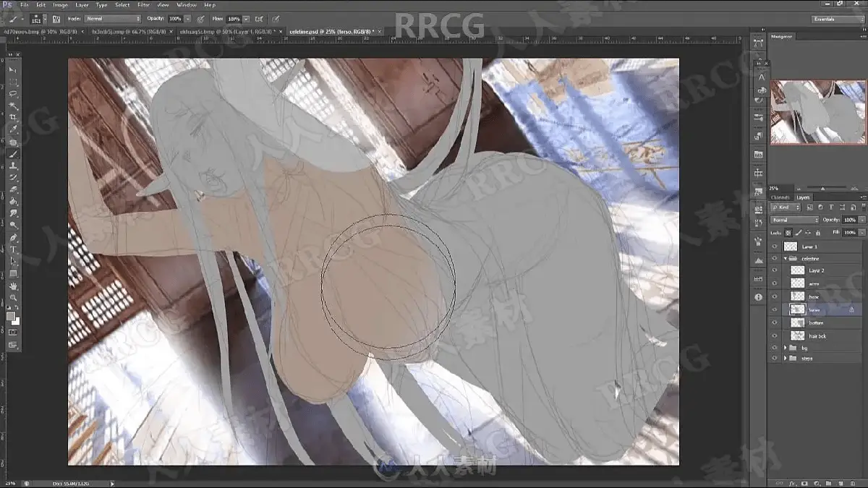This screenshot has width=868, height=488.
Task: Open the painting Mode dropdown in options bar
Action: pyautogui.click(x=113, y=18)
